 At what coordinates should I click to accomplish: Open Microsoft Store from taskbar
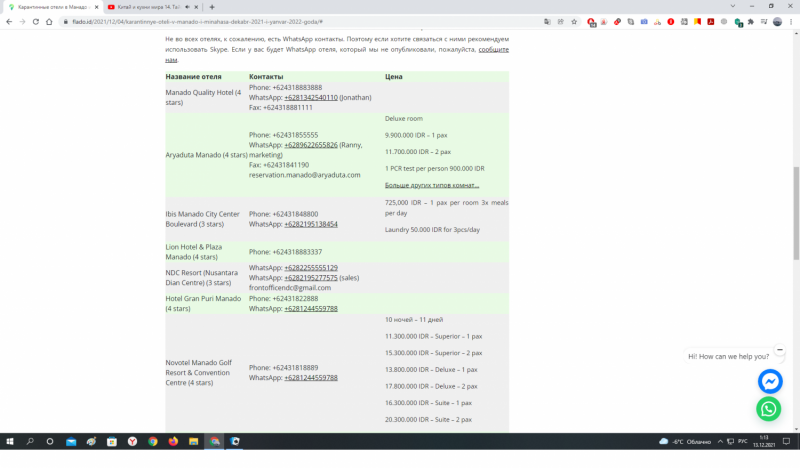coord(112,441)
